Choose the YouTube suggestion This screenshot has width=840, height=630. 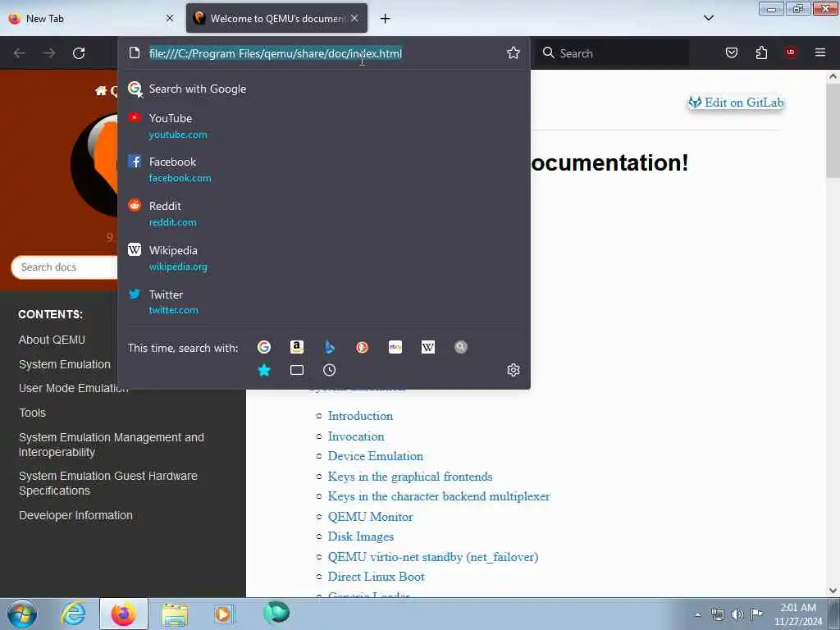point(323,126)
